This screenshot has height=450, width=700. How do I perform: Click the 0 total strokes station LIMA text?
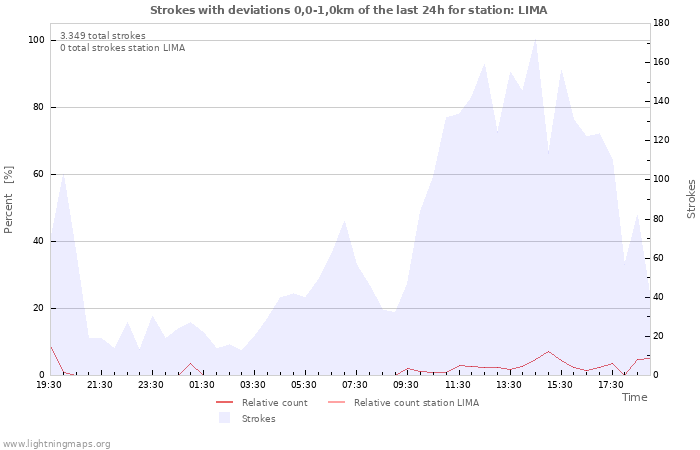point(123,47)
